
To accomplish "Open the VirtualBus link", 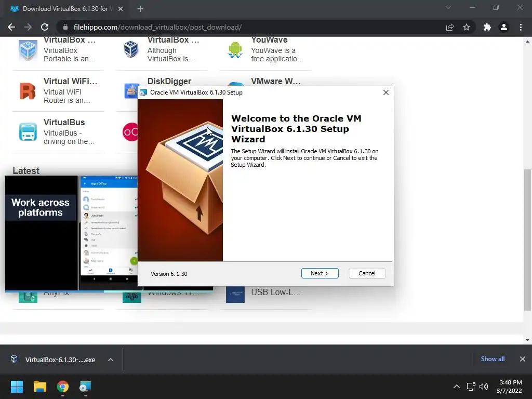I will coord(64,122).
